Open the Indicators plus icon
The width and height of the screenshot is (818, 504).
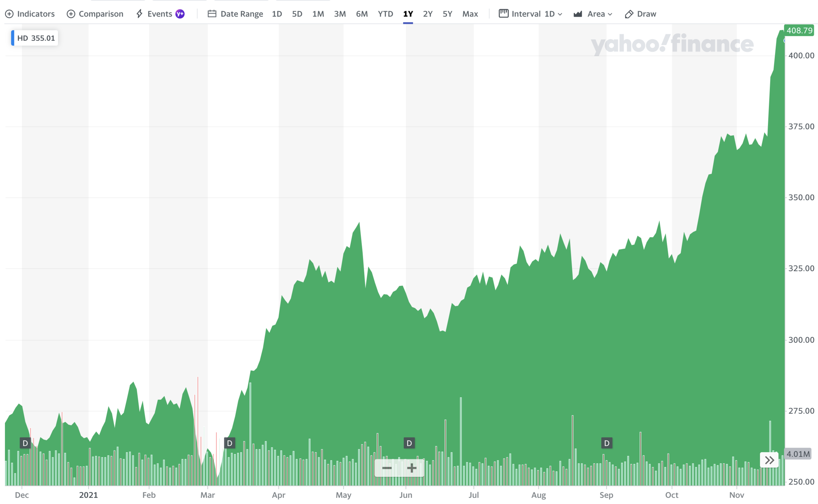click(x=9, y=14)
